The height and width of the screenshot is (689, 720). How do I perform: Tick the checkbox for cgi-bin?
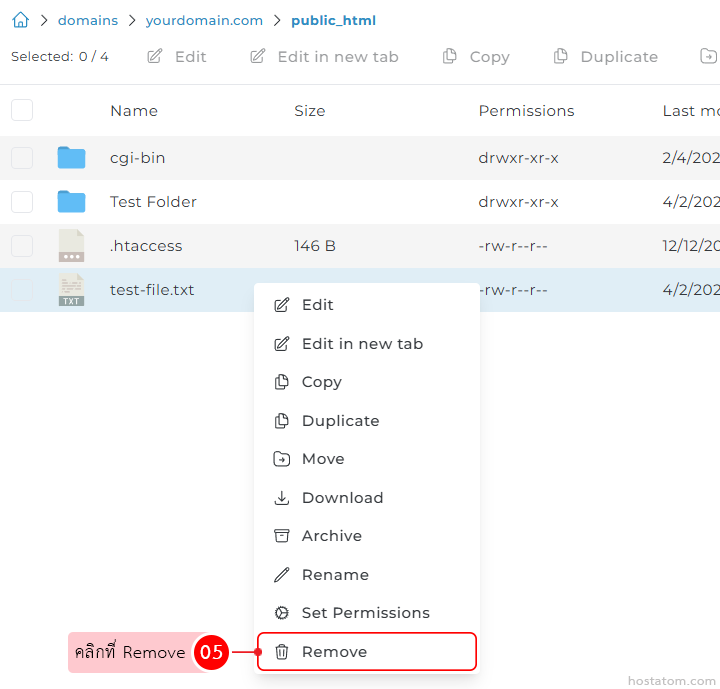(x=22, y=158)
